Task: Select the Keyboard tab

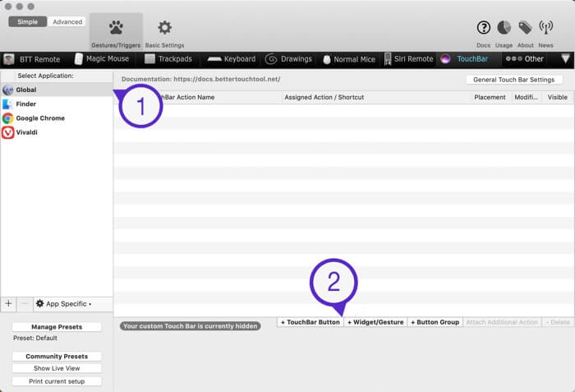Action: pos(231,58)
